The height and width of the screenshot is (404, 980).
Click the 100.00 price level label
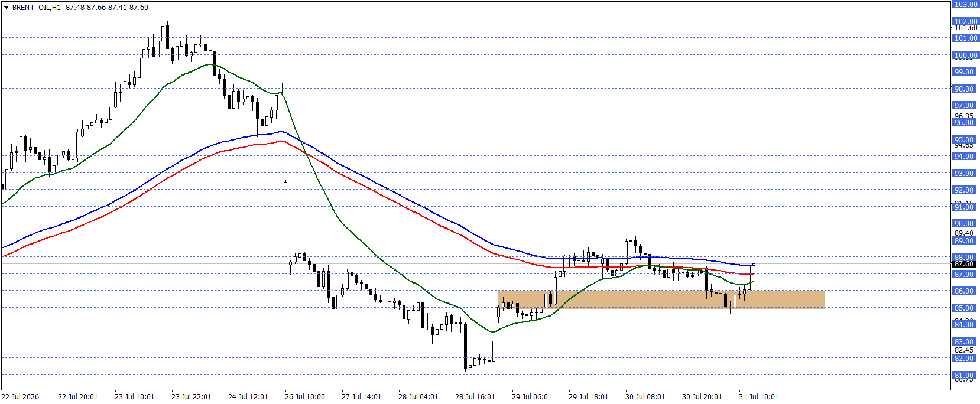point(966,55)
